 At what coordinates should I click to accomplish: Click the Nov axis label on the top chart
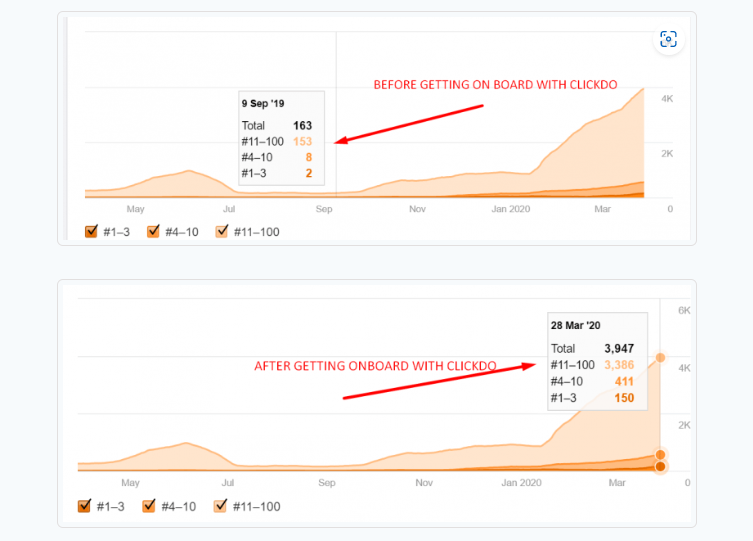pyautogui.click(x=417, y=210)
